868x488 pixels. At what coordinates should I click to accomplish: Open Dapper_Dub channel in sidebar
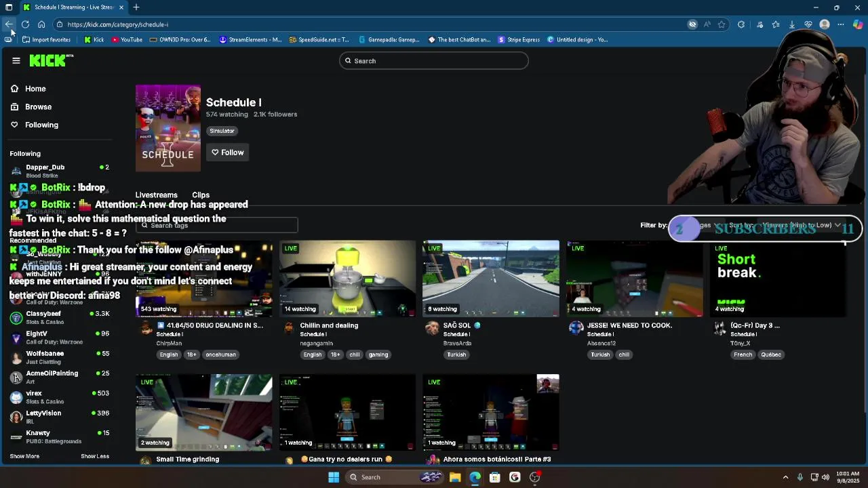(60, 171)
